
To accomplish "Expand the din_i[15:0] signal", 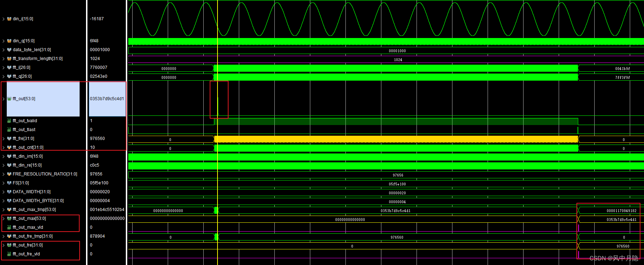I will pyautogui.click(x=4, y=19).
